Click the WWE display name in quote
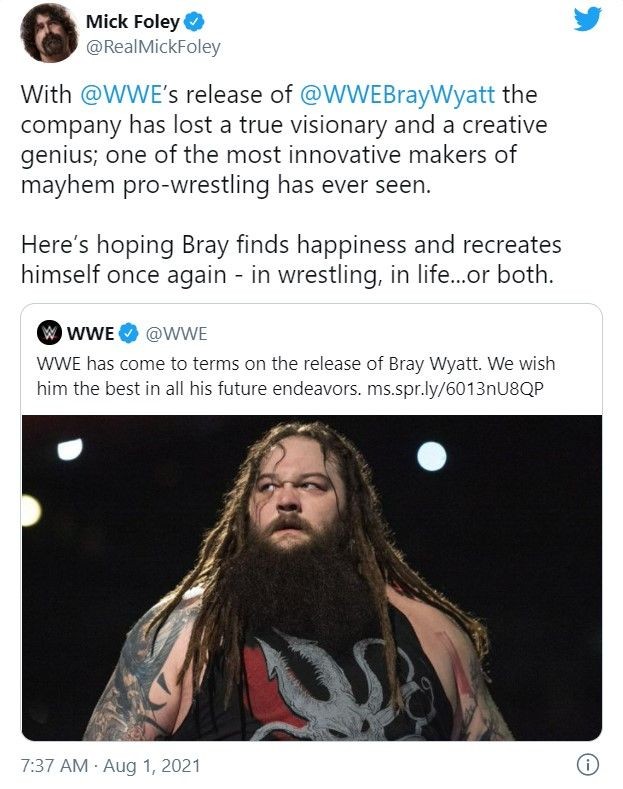This screenshot has height=789, width=623. click(91, 334)
